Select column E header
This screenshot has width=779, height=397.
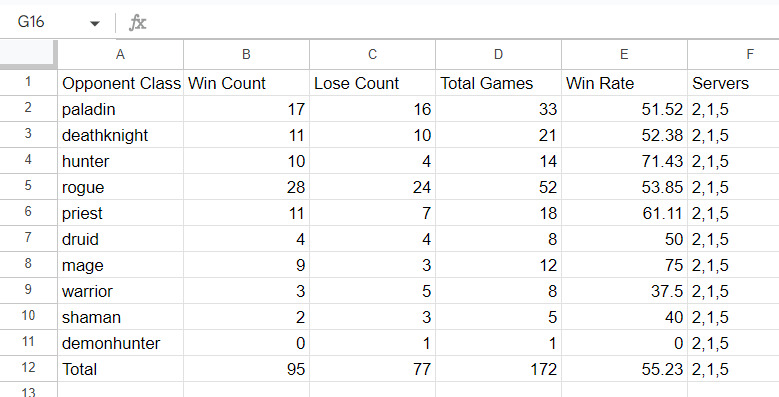624,54
